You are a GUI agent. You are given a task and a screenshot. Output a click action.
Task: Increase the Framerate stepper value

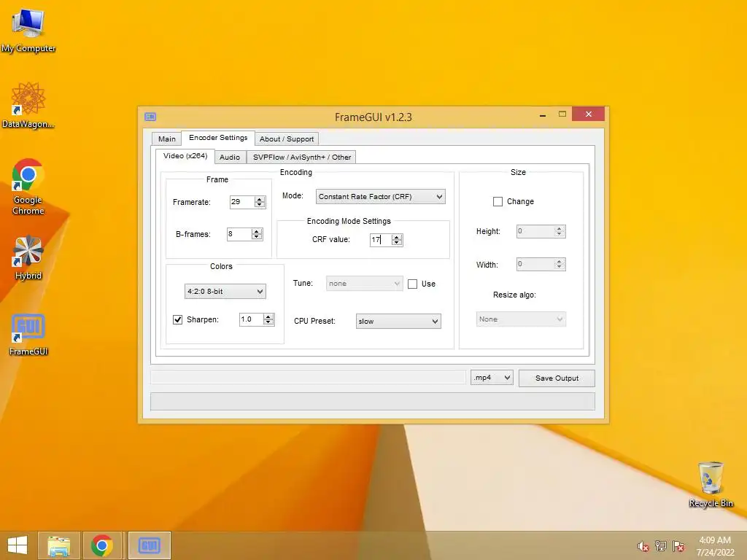coord(260,200)
